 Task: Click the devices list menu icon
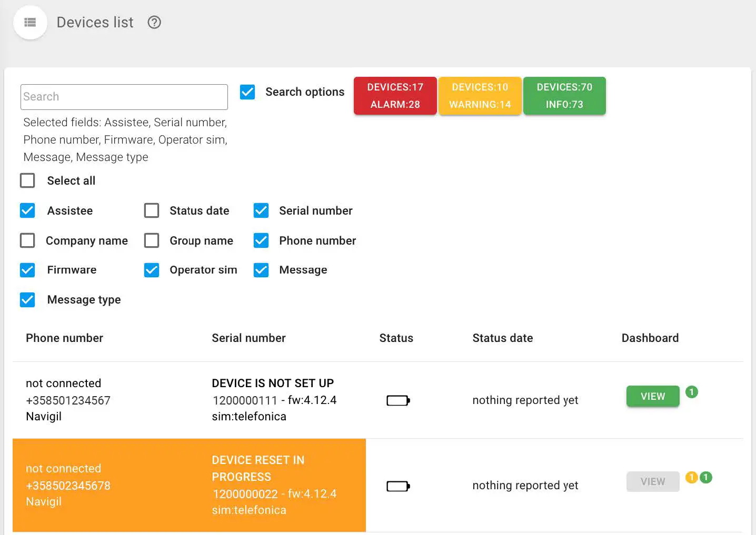pyautogui.click(x=30, y=23)
